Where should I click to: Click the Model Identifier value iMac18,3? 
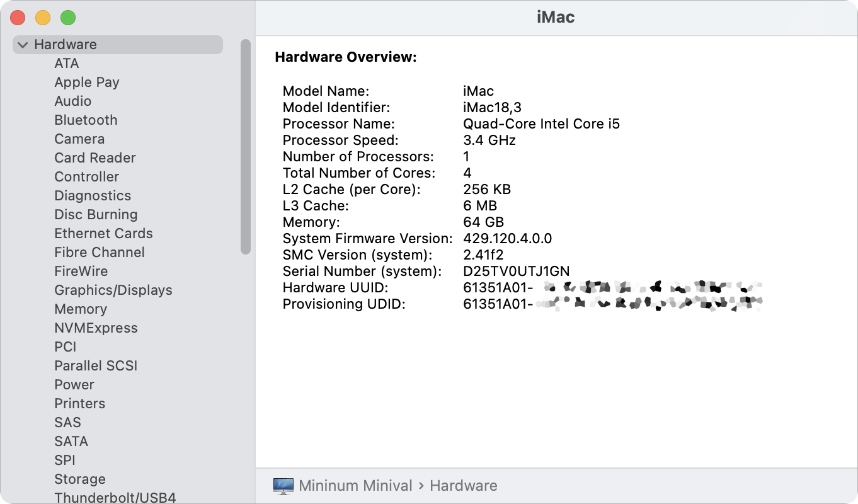pyautogui.click(x=492, y=108)
